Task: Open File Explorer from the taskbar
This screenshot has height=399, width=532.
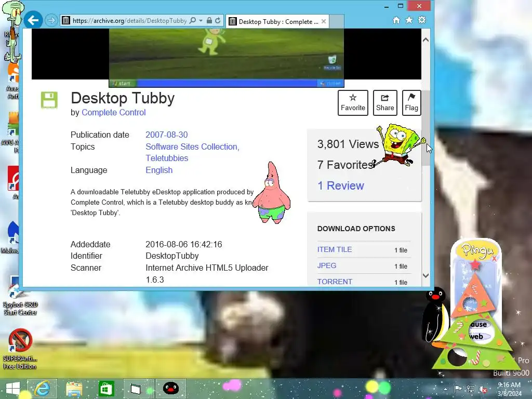Action: tap(74, 389)
